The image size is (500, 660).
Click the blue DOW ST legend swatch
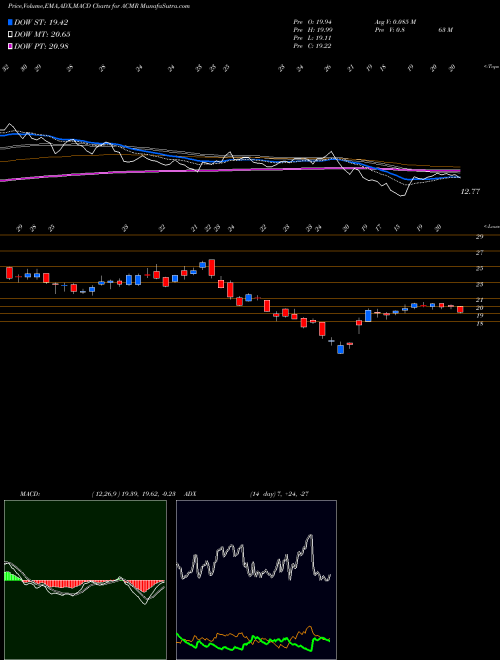(10, 23)
